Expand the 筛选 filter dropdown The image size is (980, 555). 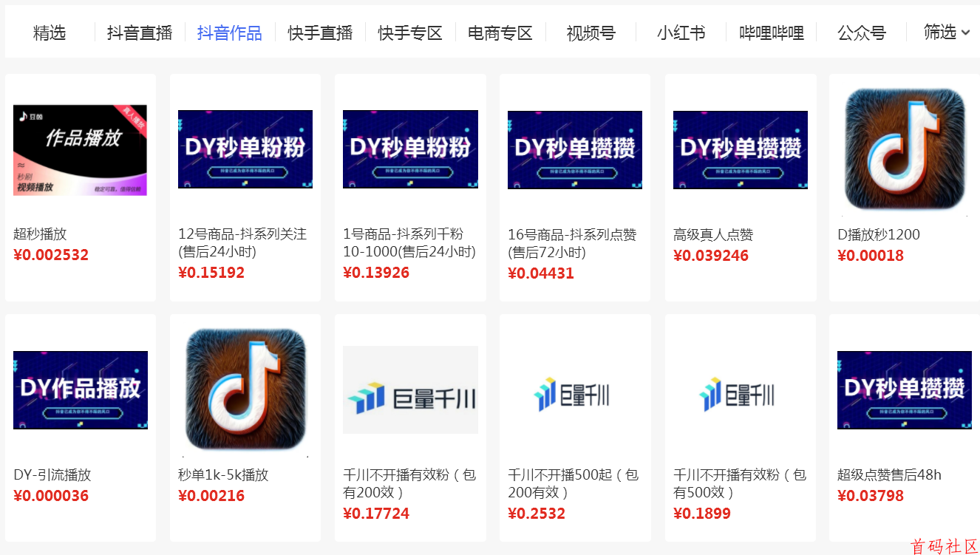[946, 32]
